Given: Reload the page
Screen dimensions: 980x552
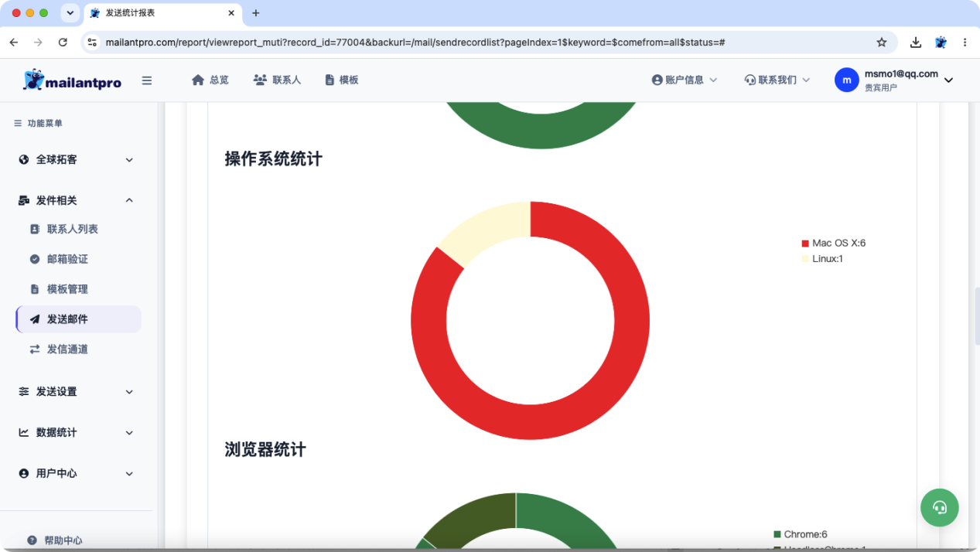Looking at the screenshot, I should point(63,43).
